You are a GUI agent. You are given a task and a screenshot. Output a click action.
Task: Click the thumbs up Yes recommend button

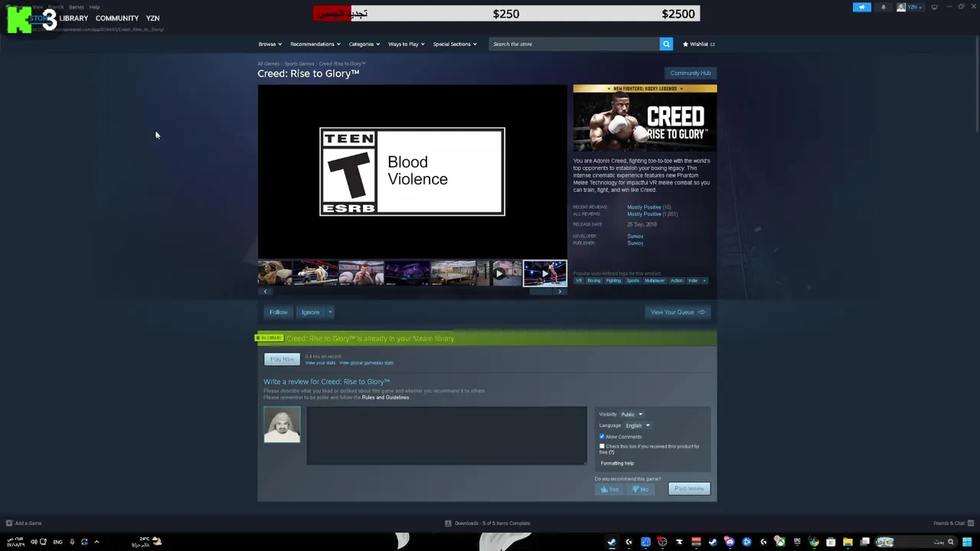click(610, 489)
